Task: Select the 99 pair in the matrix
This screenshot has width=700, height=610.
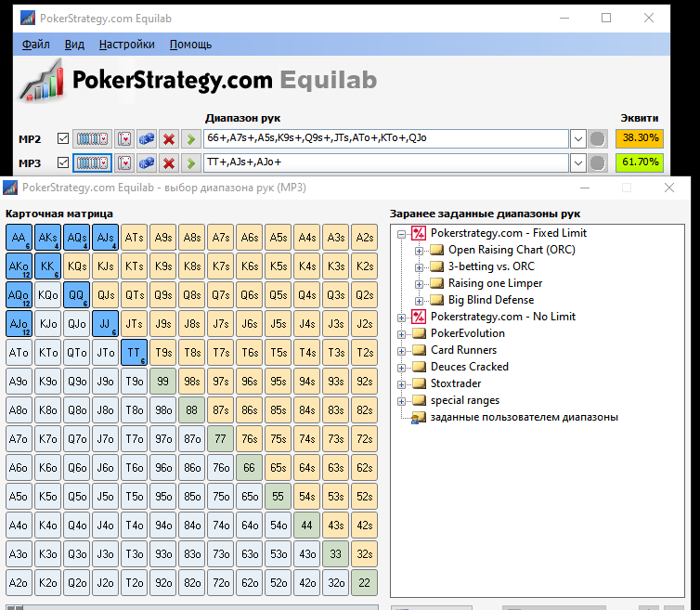Action: (163, 382)
